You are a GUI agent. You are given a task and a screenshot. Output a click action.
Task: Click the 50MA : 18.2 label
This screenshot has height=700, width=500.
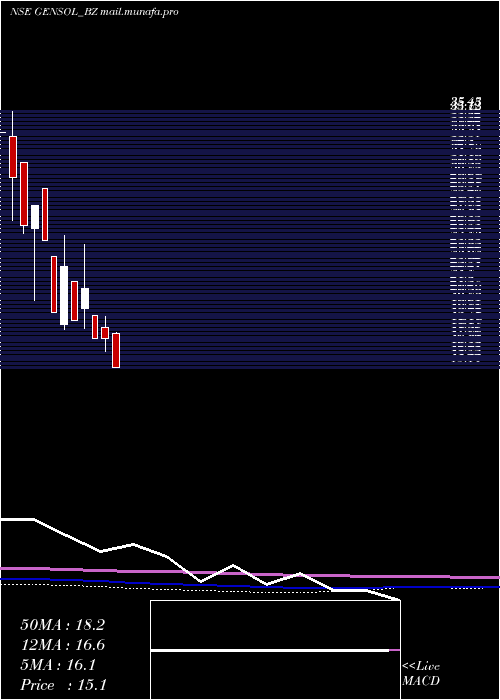point(62,625)
